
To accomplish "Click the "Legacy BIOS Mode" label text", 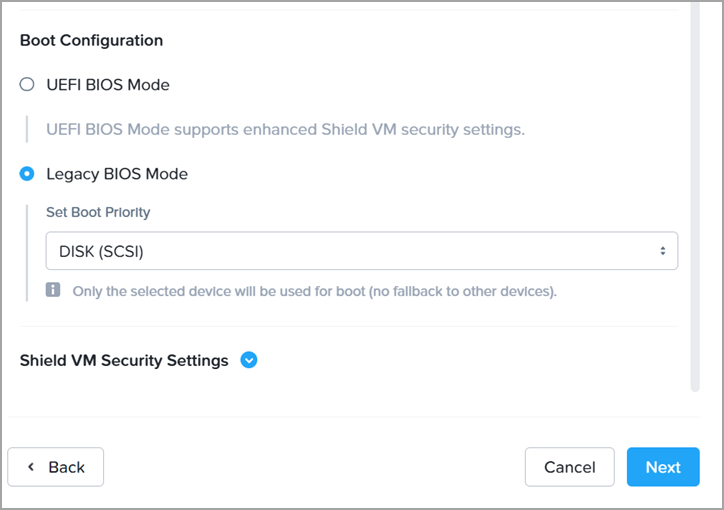I will (117, 174).
